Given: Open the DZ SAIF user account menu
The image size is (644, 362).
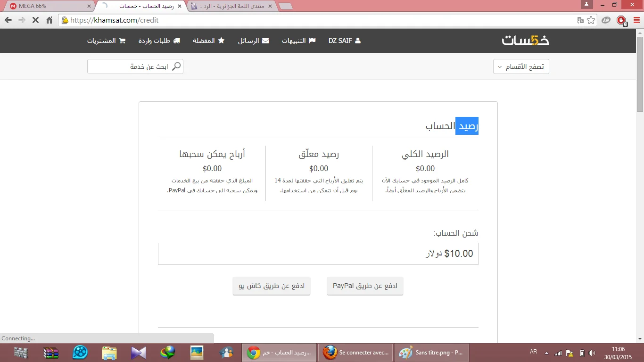Looking at the screenshot, I should (344, 41).
